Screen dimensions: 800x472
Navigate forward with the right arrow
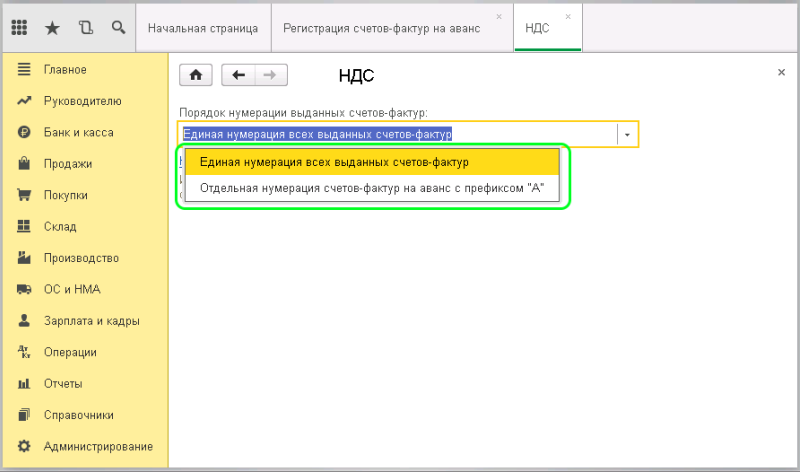point(271,75)
